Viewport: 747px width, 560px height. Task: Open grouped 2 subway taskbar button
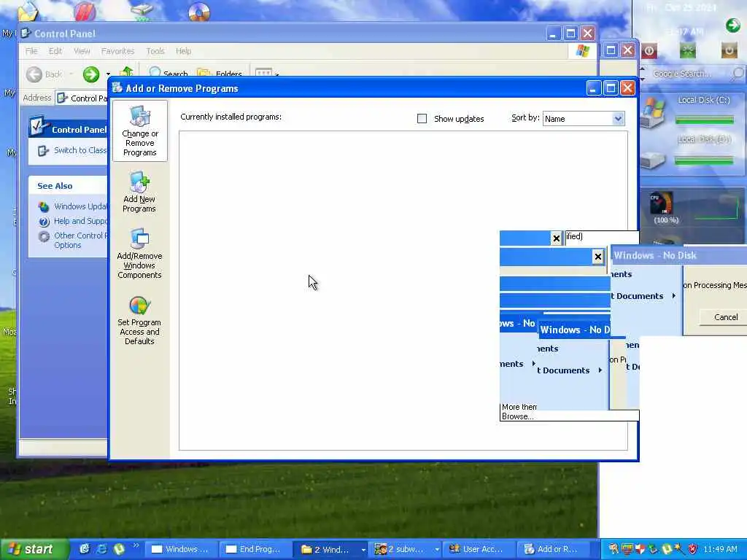tap(403, 550)
